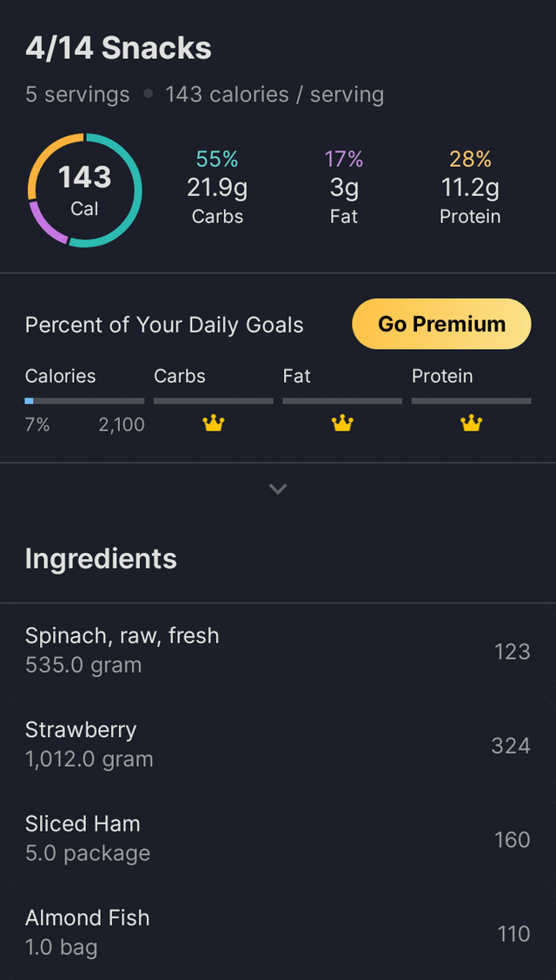Open the Spinach, raw, fresh ingredient
Viewport: 556px width, 980px height.
pos(278,650)
